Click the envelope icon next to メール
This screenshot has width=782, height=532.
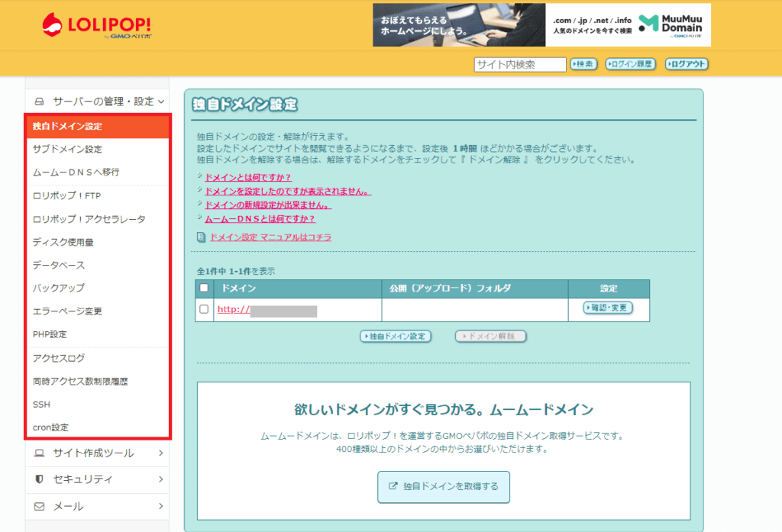tap(40, 506)
